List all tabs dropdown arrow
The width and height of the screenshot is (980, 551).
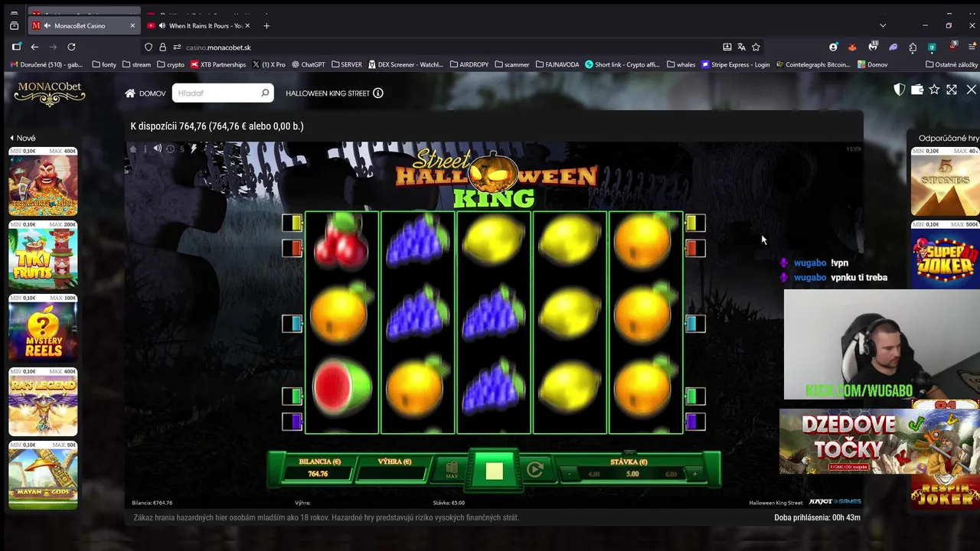tap(883, 26)
